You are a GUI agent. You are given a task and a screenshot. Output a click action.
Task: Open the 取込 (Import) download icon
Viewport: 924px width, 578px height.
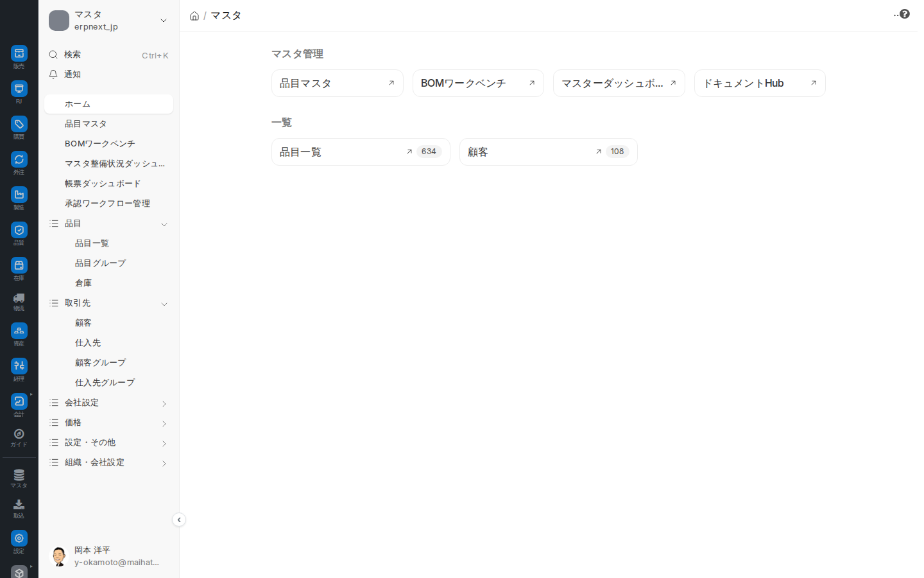tap(19, 505)
